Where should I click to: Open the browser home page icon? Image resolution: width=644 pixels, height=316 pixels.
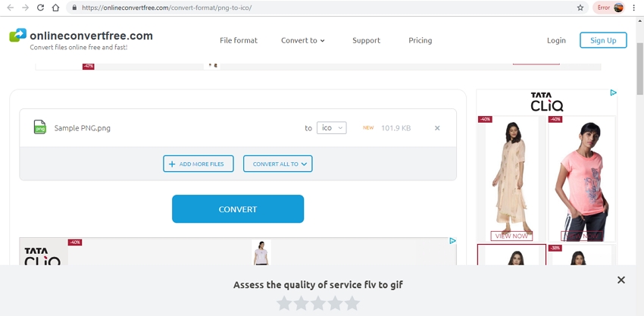pyautogui.click(x=55, y=8)
